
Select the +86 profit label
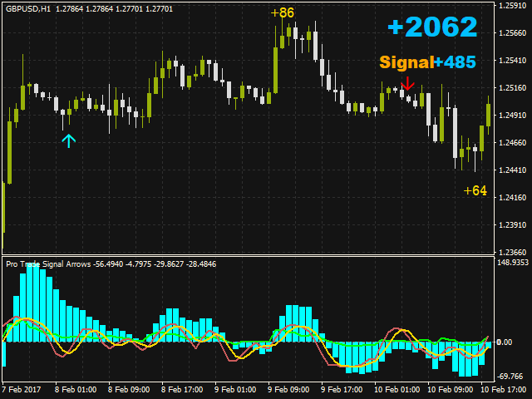[x=283, y=13]
